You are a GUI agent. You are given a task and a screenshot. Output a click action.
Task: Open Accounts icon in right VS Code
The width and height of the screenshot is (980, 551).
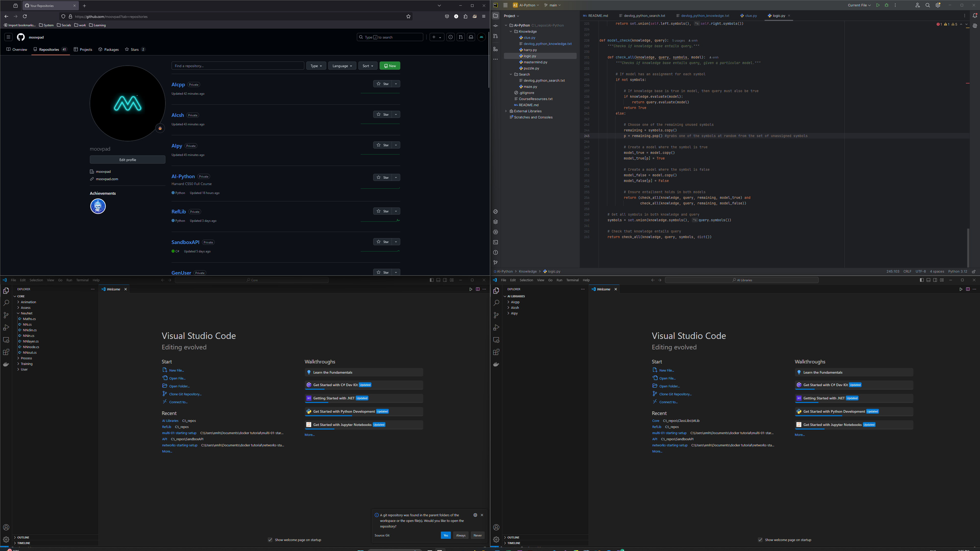point(496,528)
